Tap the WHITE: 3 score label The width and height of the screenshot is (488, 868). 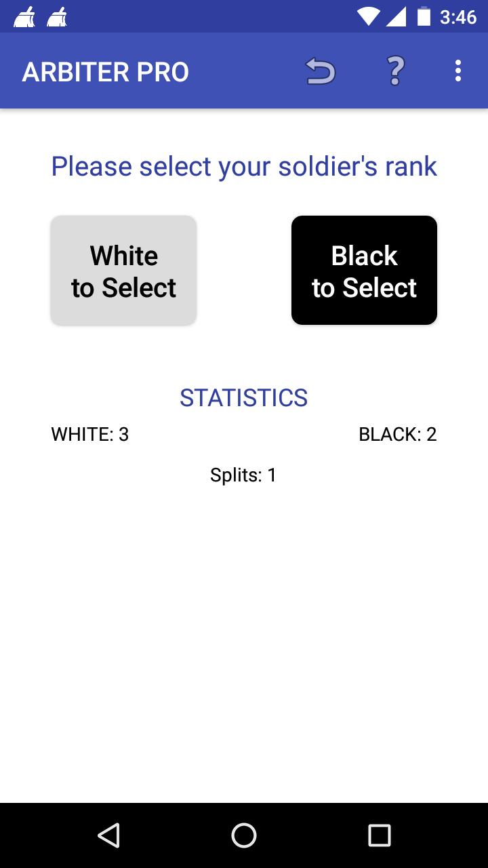[90, 434]
